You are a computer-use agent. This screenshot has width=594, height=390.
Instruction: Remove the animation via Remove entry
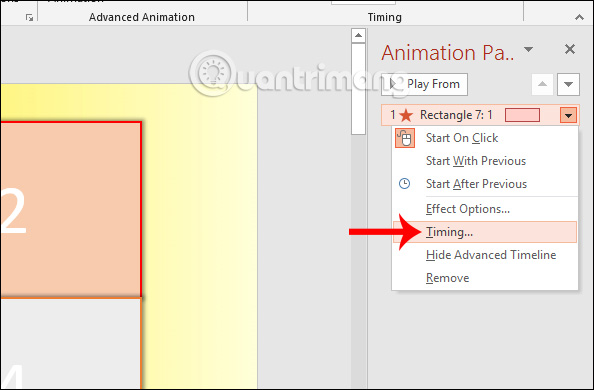pyautogui.click(x=485, y=278)
